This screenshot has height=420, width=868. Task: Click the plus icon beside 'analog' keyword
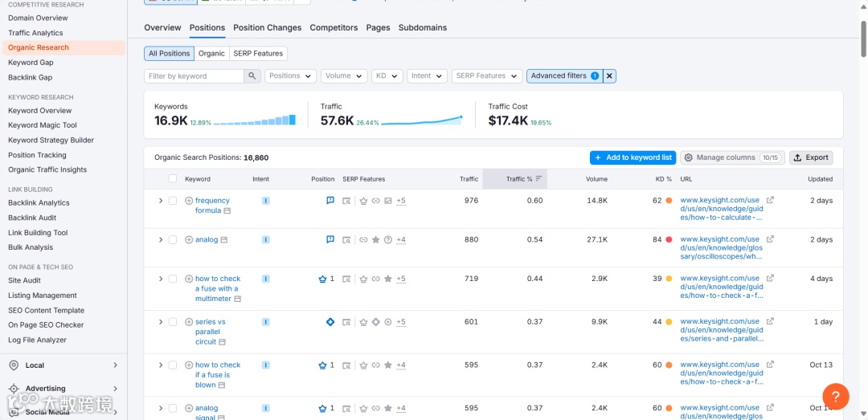(x=189, y=239)
